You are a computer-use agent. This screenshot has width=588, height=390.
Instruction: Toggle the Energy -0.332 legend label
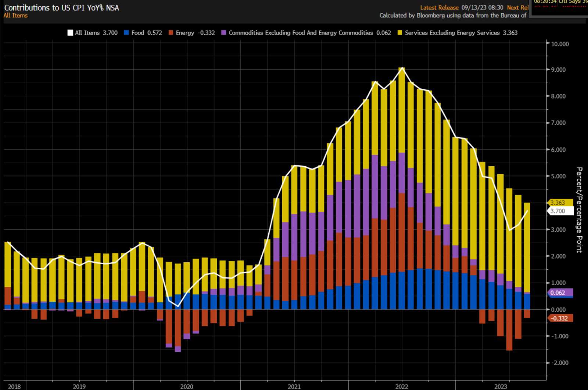click(195, 33)
